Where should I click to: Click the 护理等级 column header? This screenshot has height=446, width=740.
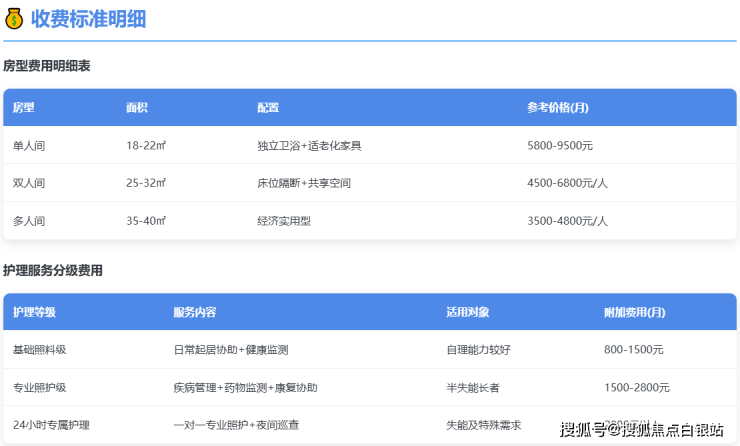point(35,312)
